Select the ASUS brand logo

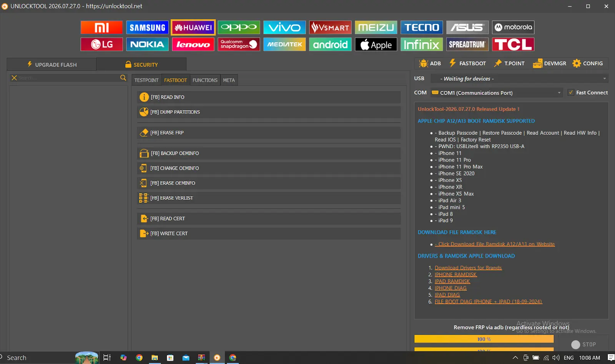467,27
